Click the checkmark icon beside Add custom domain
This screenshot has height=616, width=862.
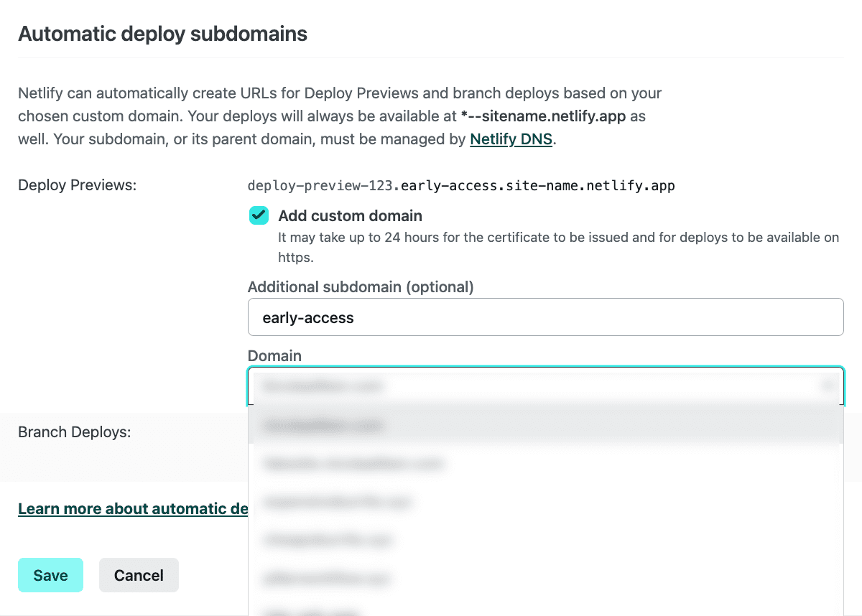(259, 215)
